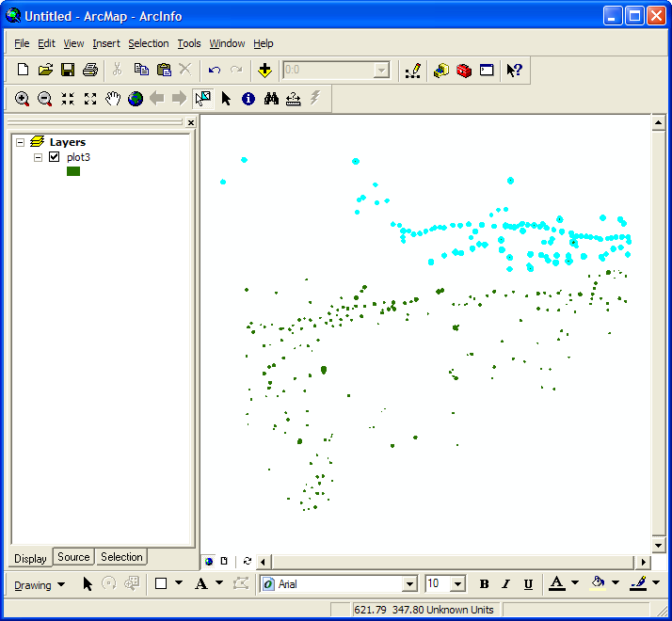672x621 pixels.
Task: Select the plot3 layer name
Action: point(78,157)
